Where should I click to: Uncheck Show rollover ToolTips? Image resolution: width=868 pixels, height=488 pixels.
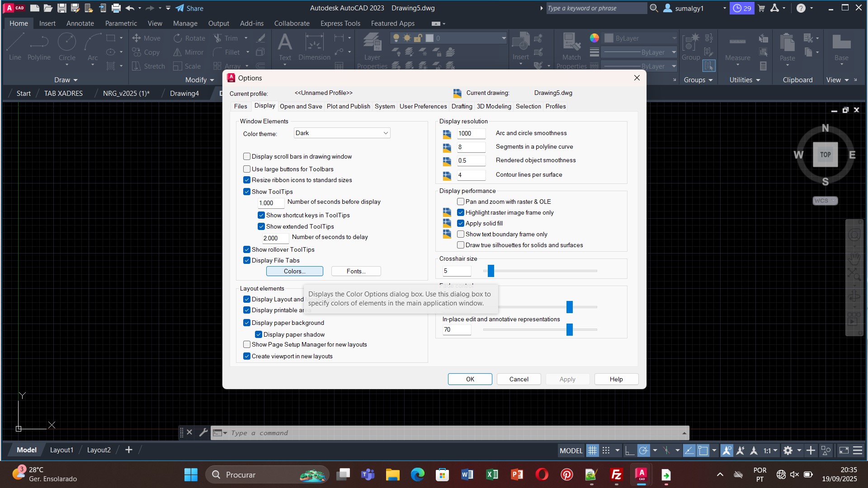point(247,249)
